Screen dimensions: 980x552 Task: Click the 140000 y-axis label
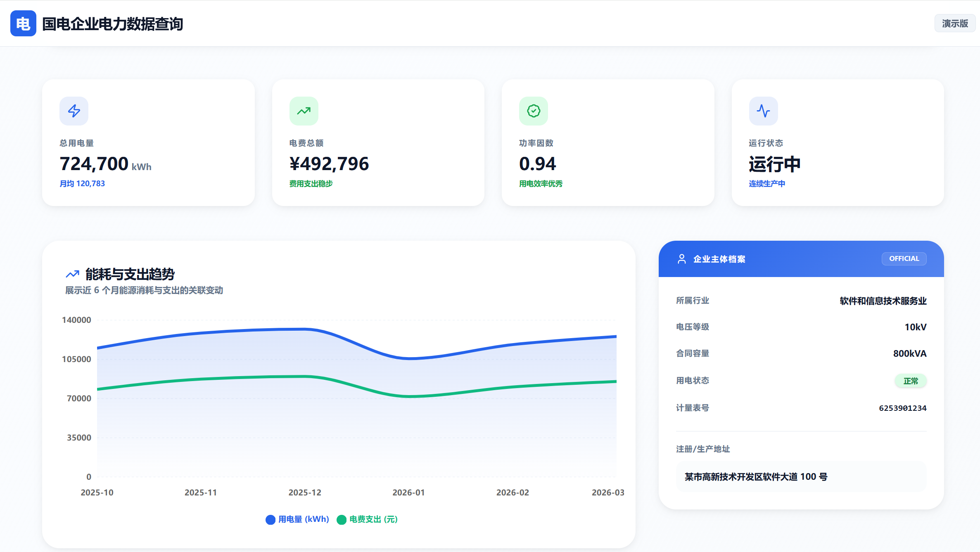76,320
